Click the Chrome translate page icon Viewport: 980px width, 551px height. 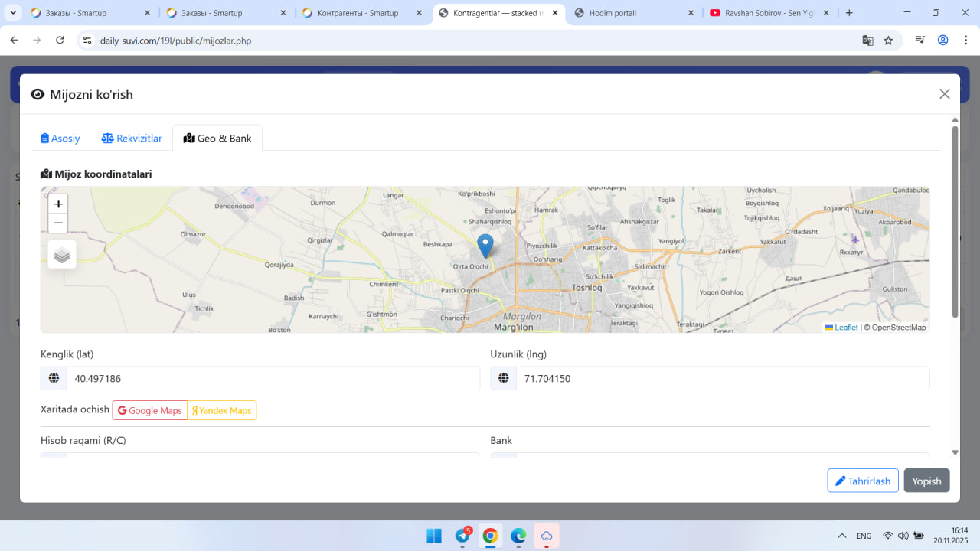(x=867, y=41)
